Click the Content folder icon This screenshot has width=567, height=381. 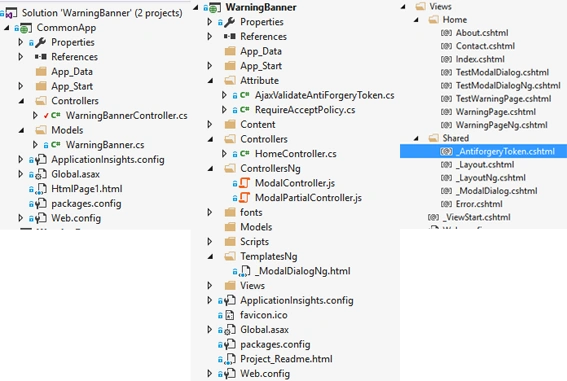point(230,124)
